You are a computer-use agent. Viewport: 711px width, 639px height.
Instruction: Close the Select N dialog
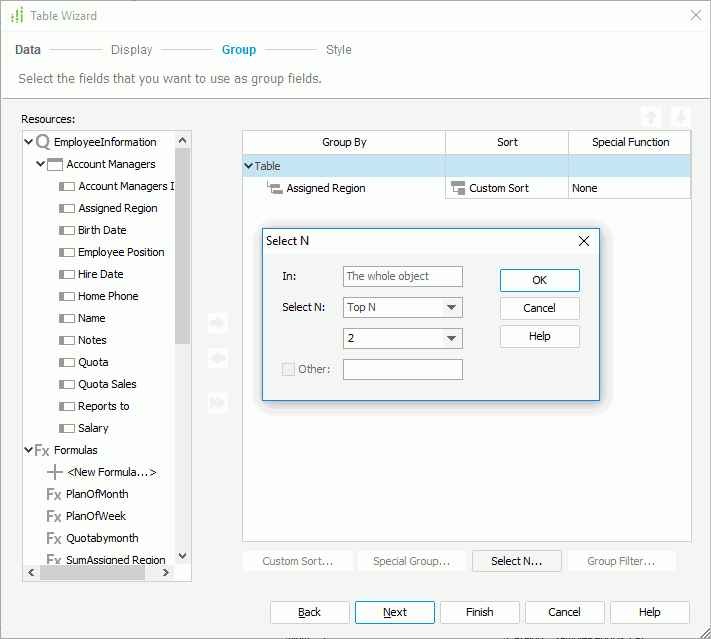[x=584, y=241]
